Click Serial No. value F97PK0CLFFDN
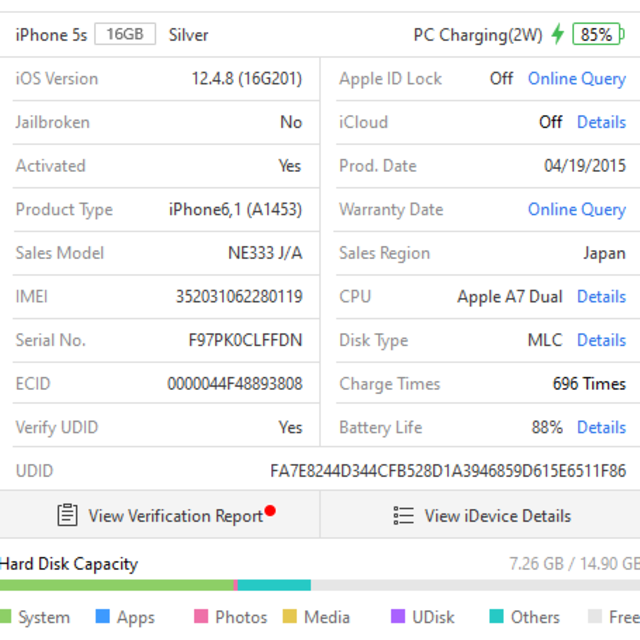The height and width of the screenshot is (640, 640). pyautogui.click(x=245, y=340)
